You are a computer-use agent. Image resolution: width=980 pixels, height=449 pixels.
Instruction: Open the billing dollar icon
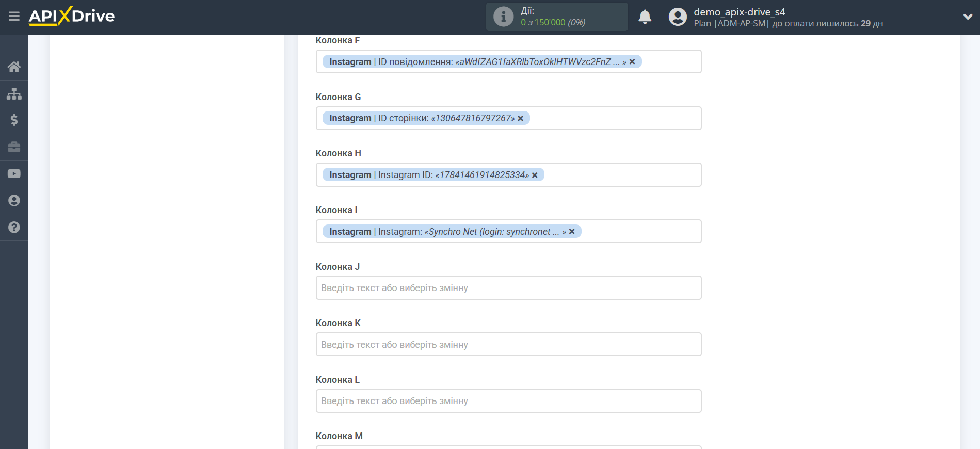tap(14, 120)
